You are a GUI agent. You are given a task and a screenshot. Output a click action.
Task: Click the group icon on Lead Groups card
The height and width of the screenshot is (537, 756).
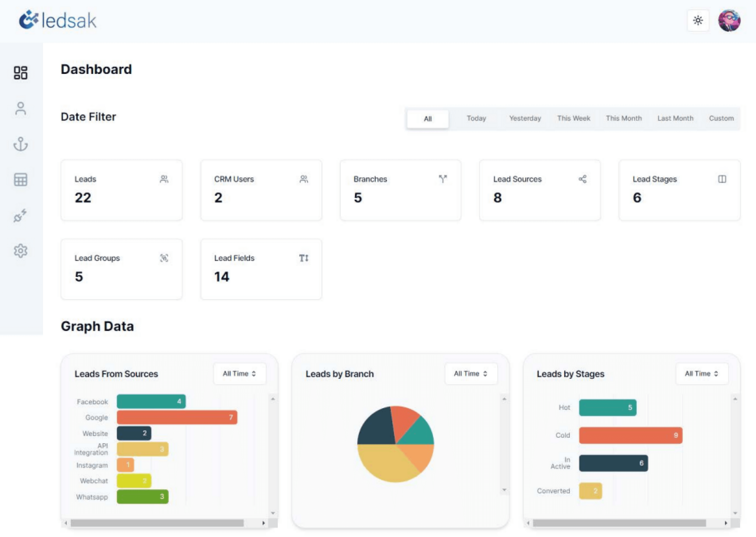(x=164, y=258)
